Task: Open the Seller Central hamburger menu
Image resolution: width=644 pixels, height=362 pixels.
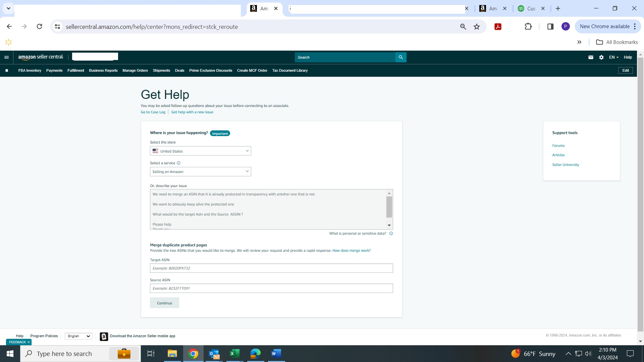Action: point(6,57)
